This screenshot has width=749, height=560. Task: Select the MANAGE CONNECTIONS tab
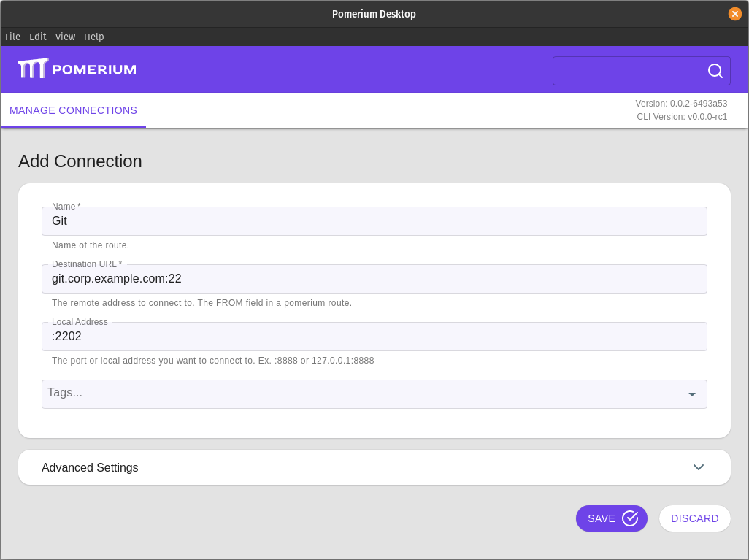[73, 110]
